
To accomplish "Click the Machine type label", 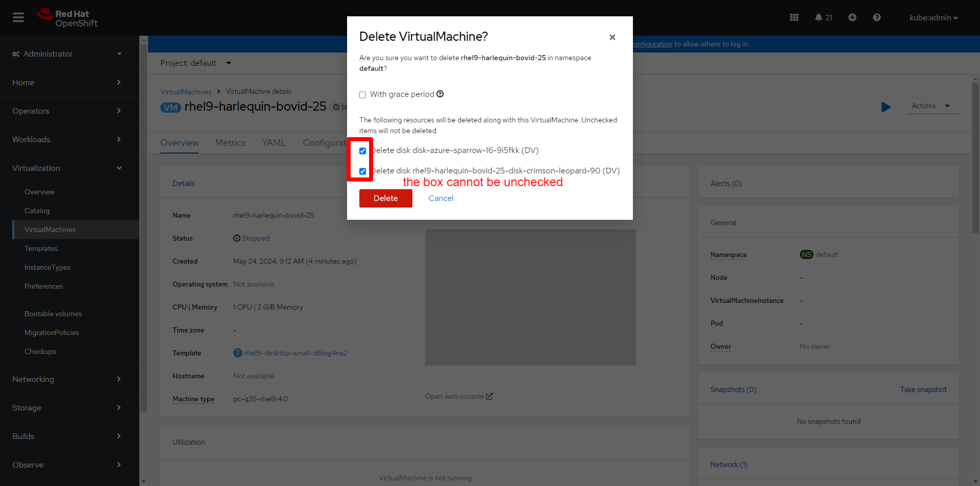I will click(193, 399).
